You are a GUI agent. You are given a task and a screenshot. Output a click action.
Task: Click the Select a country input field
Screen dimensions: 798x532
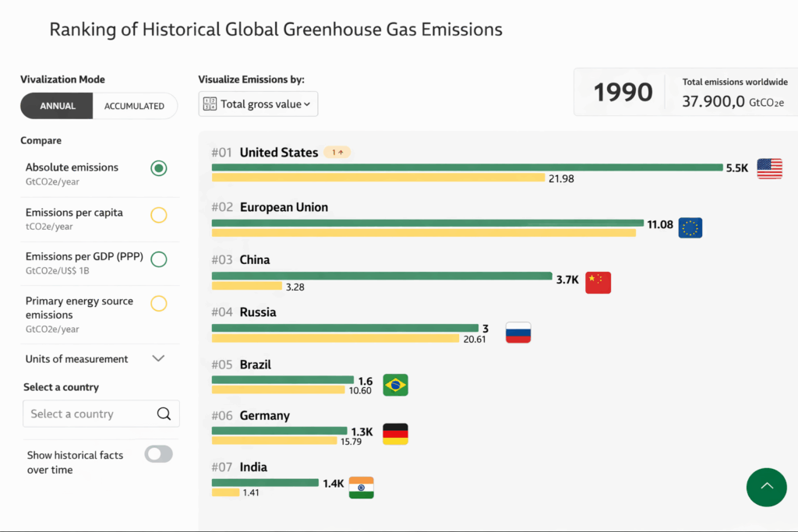click(x=90, y=414)
